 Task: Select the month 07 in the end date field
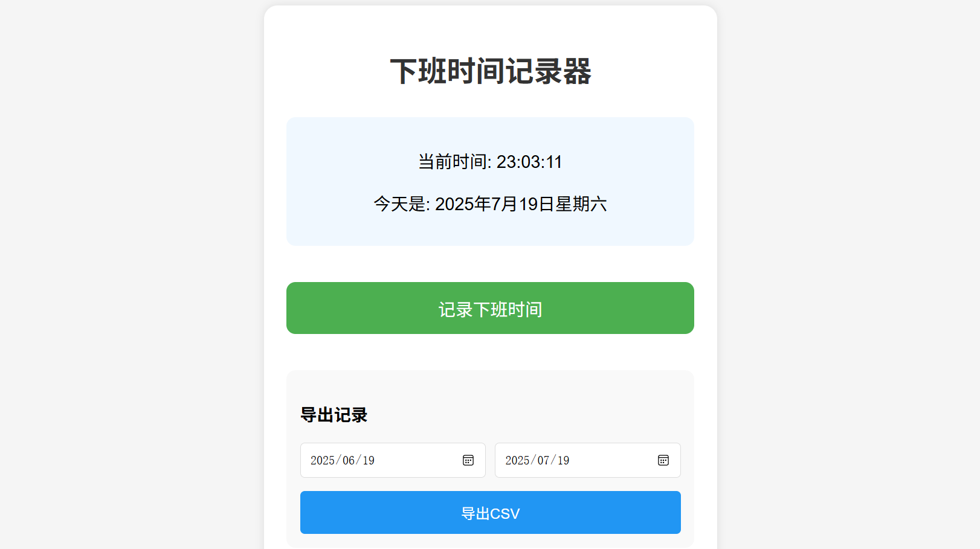(x=543, y=460)
